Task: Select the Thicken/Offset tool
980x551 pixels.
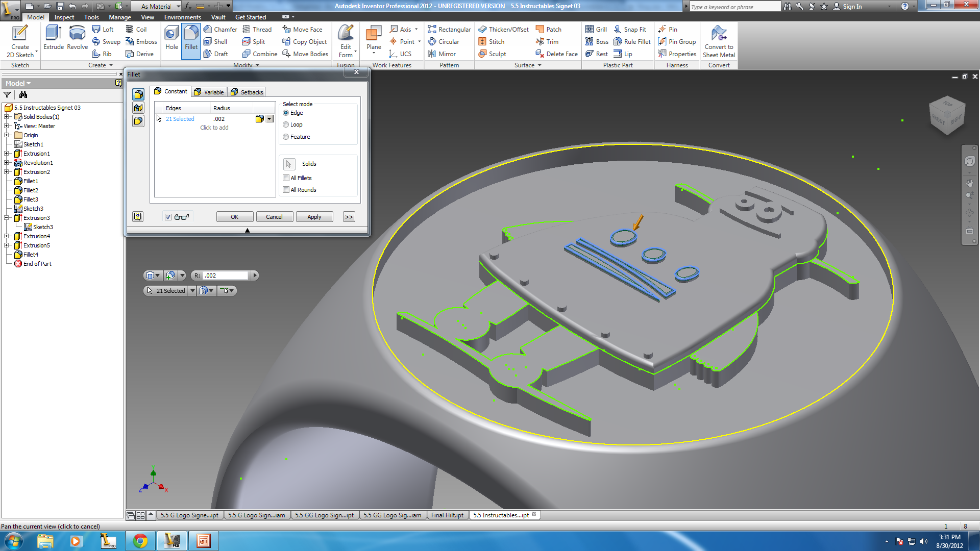Action: tap(503, 29)
